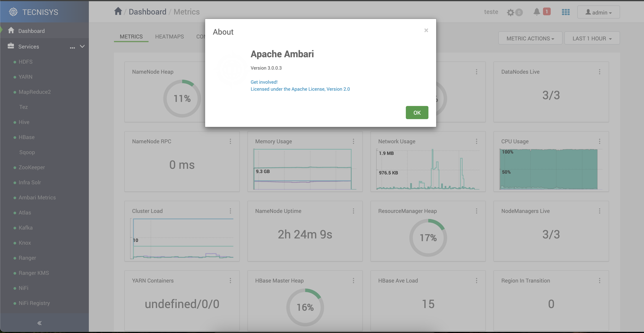Open the Metric Actions dropdown

pyautogui.click(x=530, y=38)
